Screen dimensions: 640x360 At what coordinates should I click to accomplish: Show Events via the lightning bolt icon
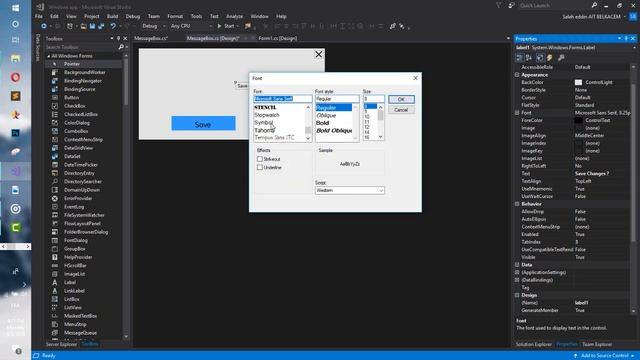pyautogui.click(x=550, y=58)
